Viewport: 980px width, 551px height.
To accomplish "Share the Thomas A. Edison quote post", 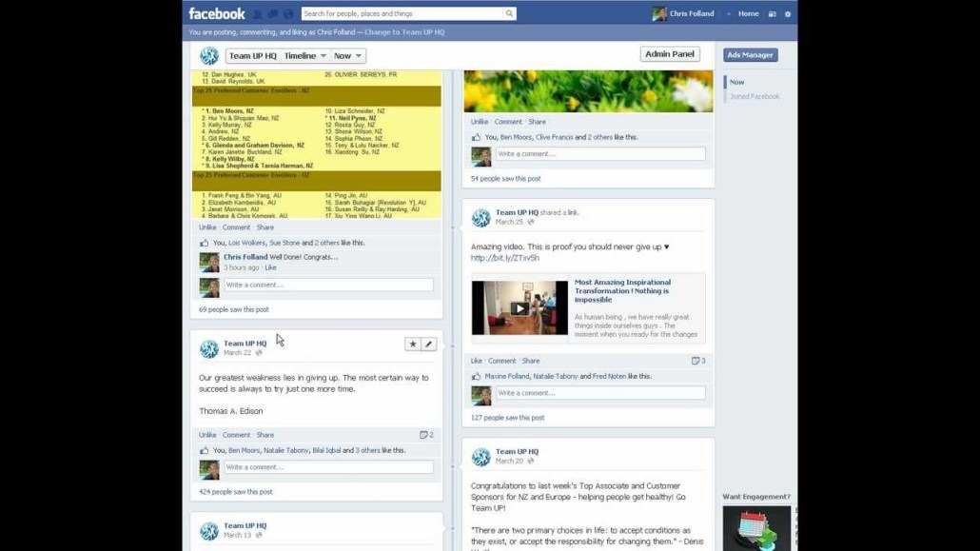I will pyautogui.click(x=265, y=435).
